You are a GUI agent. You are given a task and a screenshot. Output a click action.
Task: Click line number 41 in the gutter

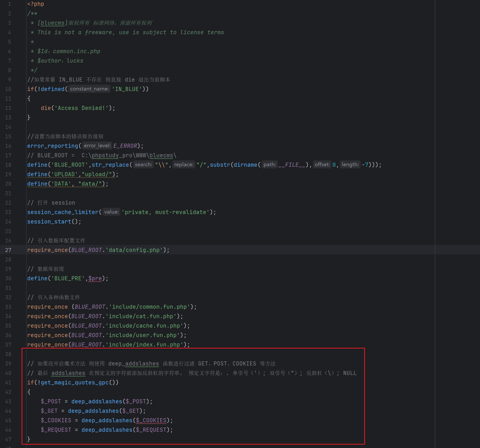(x=8, y=382)
